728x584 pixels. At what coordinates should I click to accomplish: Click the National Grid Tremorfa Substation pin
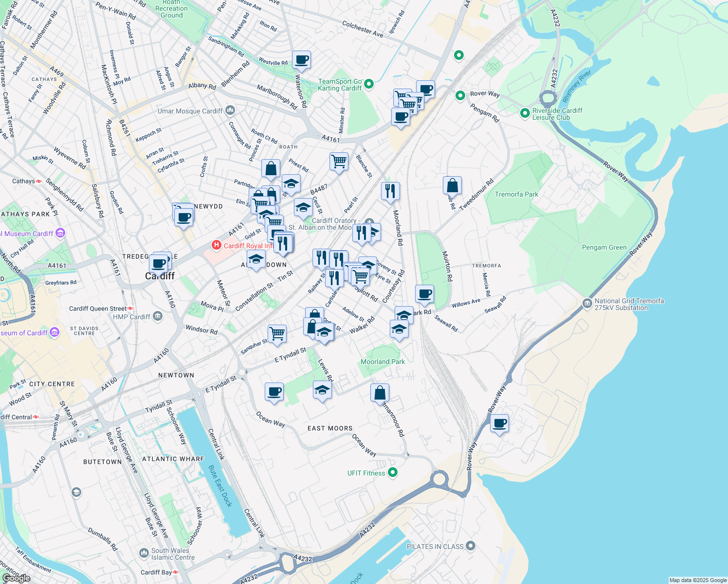(587, 304)
